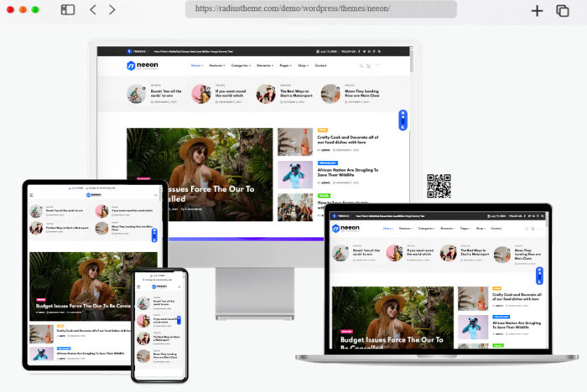Open the search icon in the monitor's header

coord(361,66)
